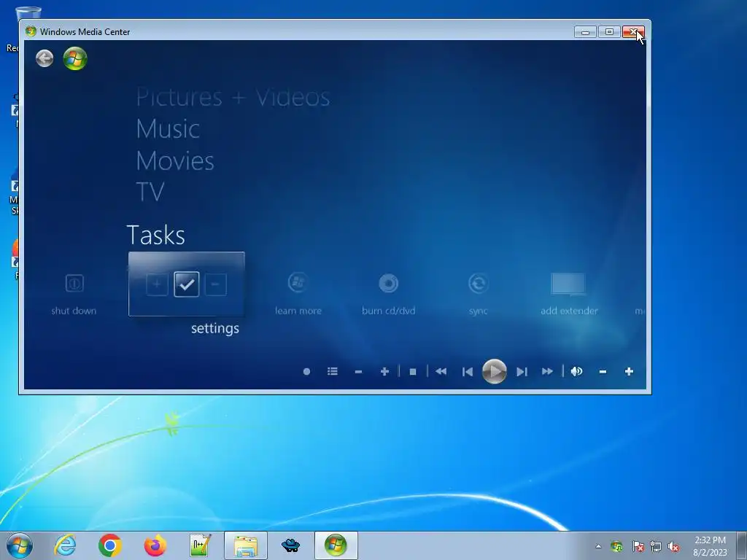
Task: Select the Music menu strip
Action: (168, 129)
